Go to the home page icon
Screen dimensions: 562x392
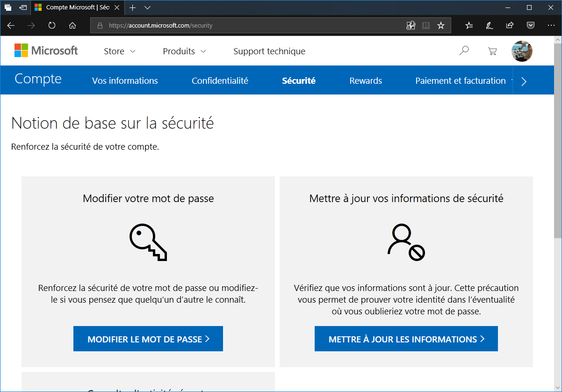[x=72, y=26]
